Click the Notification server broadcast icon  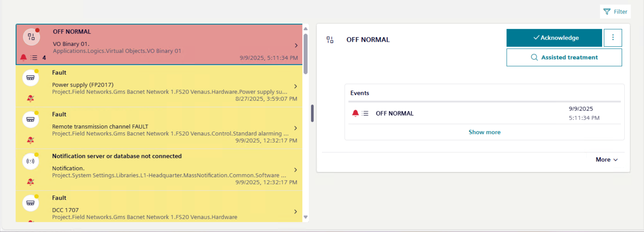31,161
